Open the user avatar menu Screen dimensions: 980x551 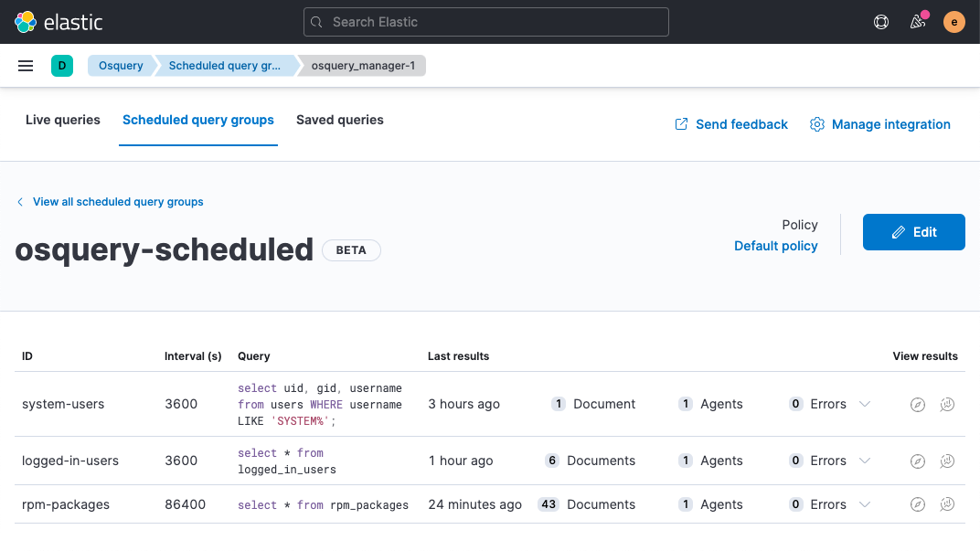[953, 22]
